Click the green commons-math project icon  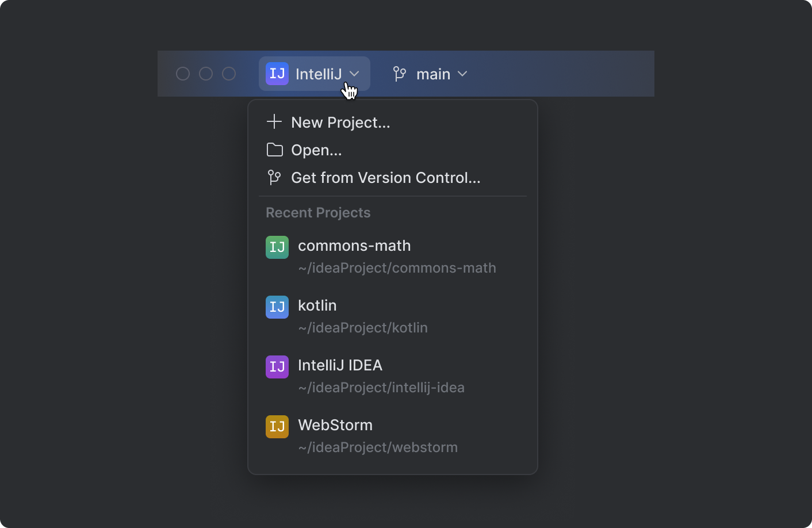(x=277, y=247)
